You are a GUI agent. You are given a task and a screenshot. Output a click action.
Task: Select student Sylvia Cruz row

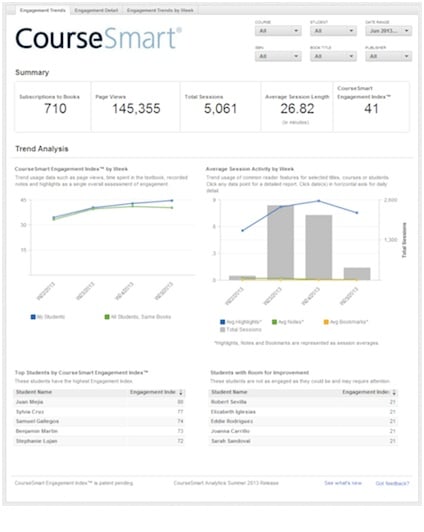[99, 412]
